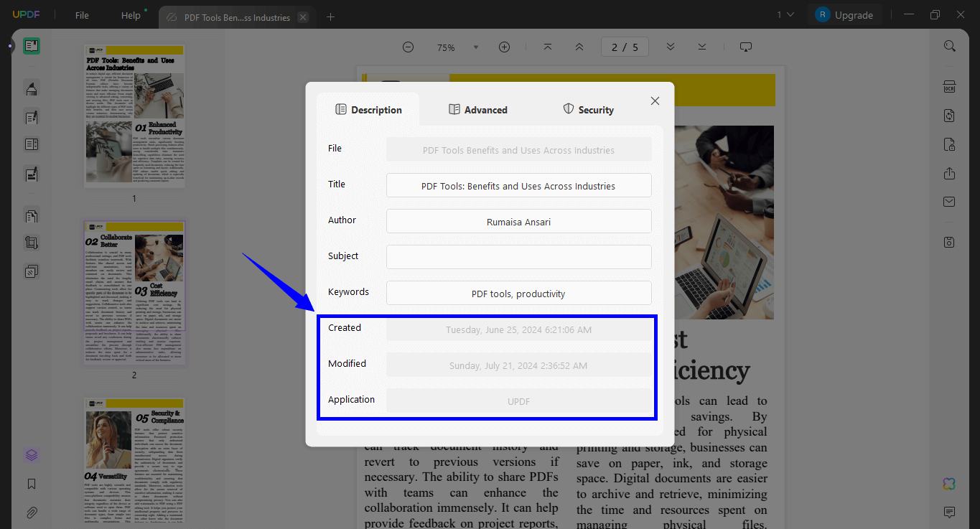Share the current document
The height and width of the screenshot is (529, 980).
[x=949, y=173]
